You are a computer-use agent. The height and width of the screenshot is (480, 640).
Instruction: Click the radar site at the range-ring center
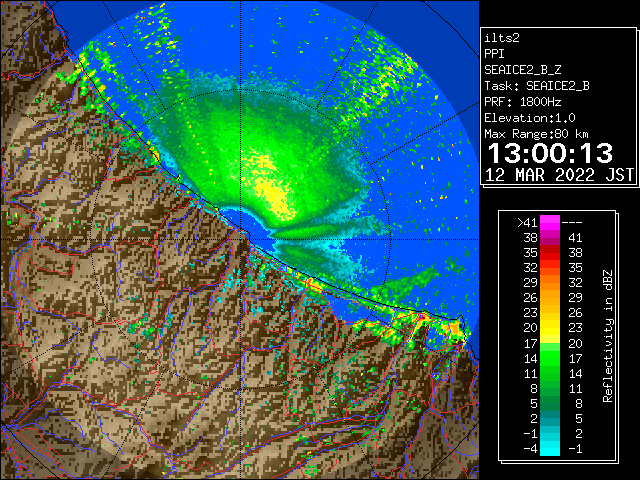[240, 239]
